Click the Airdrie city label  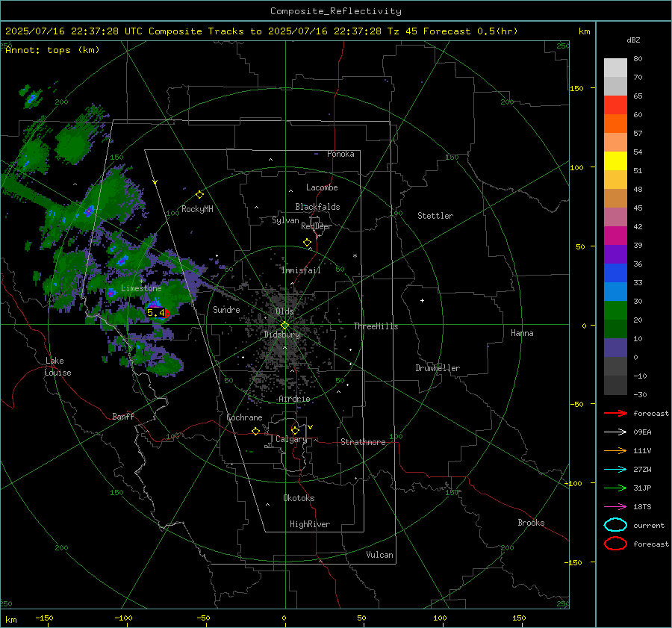(x=294, y=399)
